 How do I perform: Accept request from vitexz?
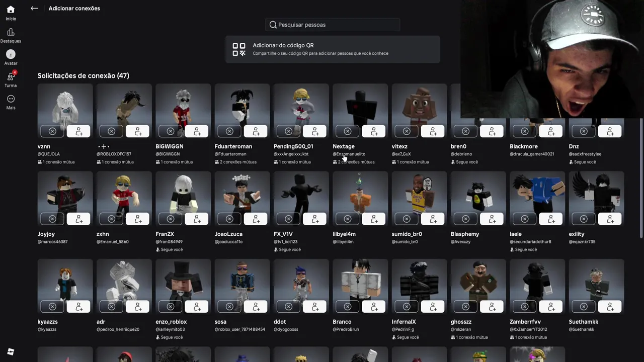coord(433,131)
